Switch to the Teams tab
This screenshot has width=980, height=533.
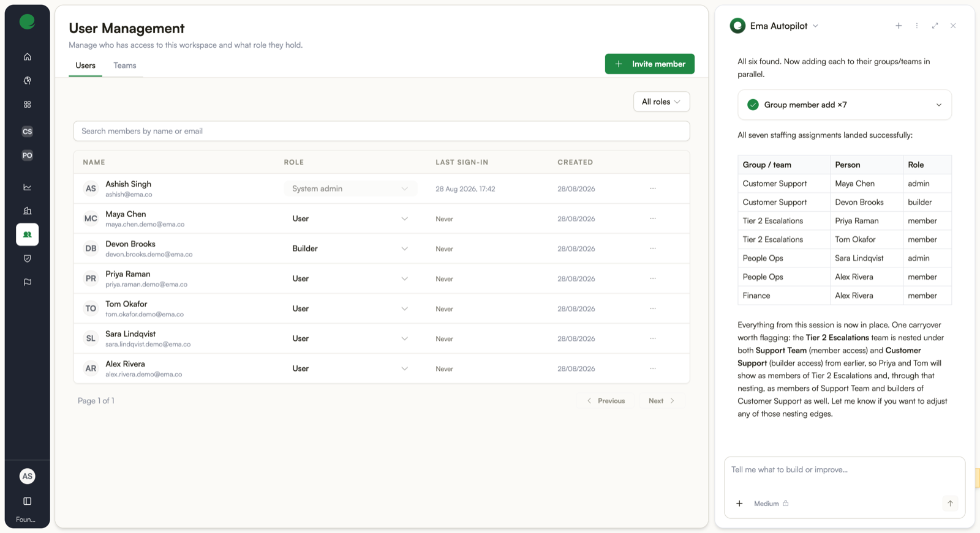coord(124,65)
